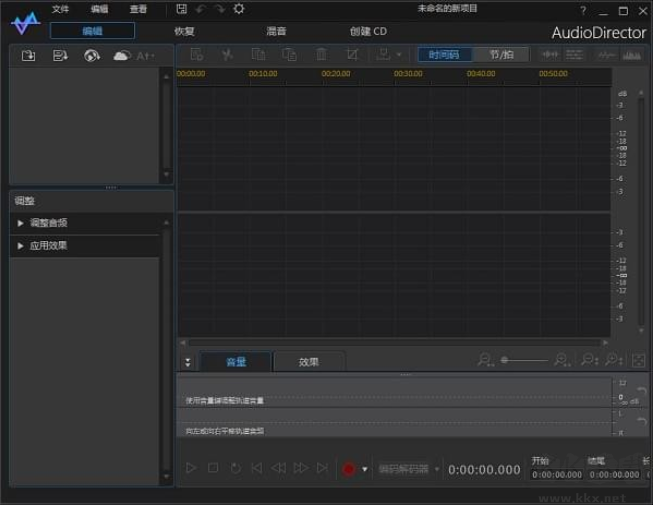The width and height of the screenshot is (653, 505).
Task: Click the trash delete icon
Action: [321, 55]
